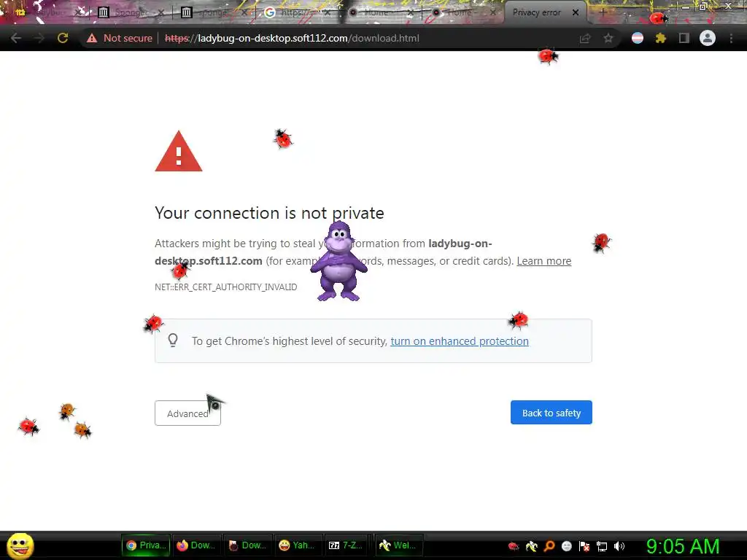Switch to the Home tab beside Privacy error

click(x=462, y=12)
